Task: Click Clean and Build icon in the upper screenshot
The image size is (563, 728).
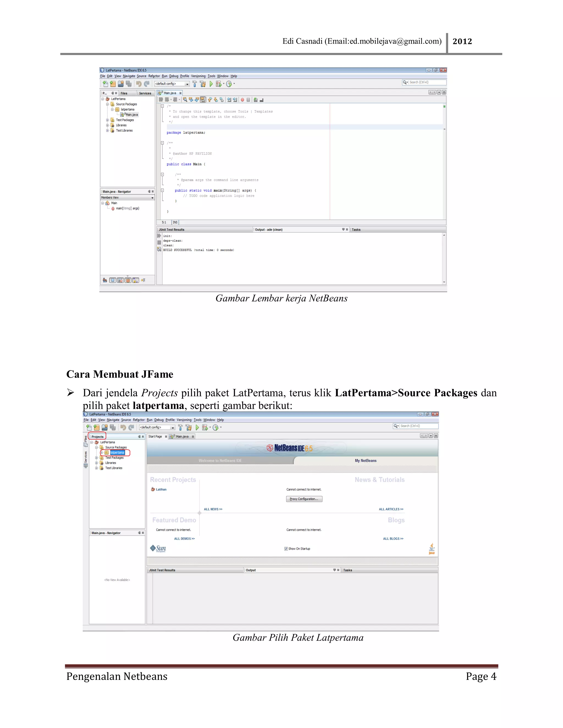Action: [x=202, y=84]
